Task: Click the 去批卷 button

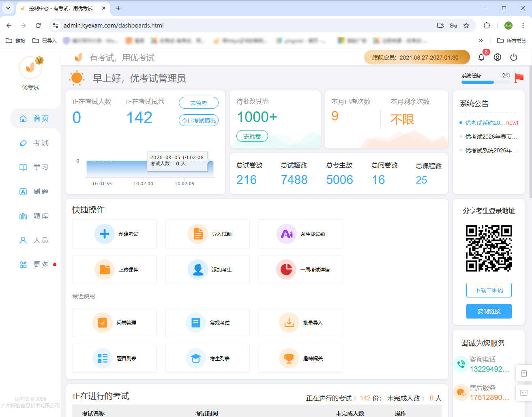Action: pyautogui.click(x=252, y=136)
